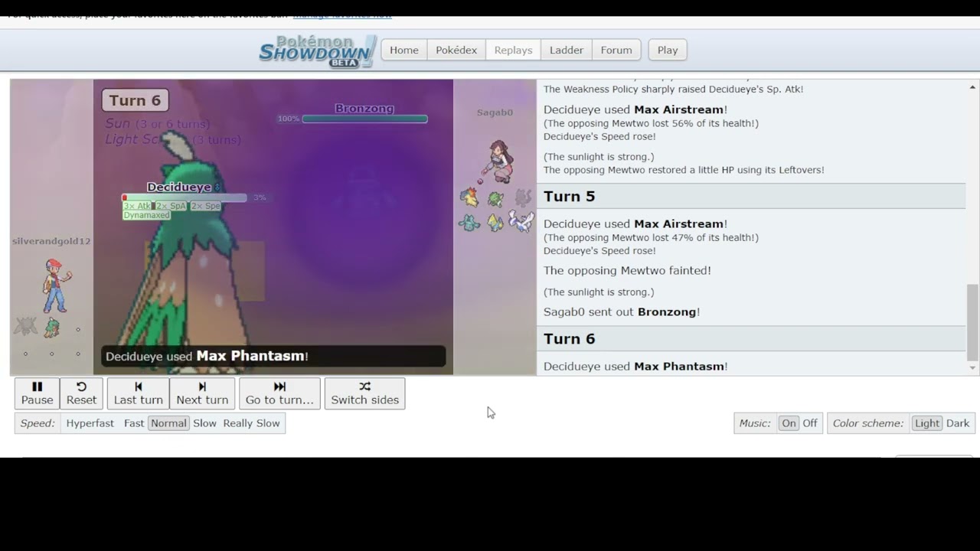Click the Turn 6 counter in the battle
This screenshot has width=980, height=551.
(x=135, y=100)
